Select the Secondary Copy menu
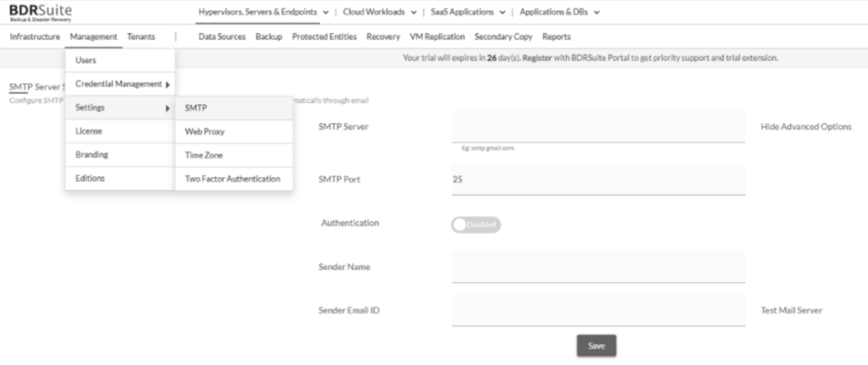This screenshot has width=868, height=365. (504, 36)
